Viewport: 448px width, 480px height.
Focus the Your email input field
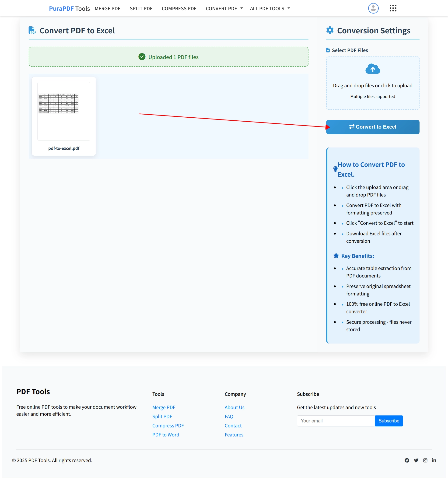[336, 420]
